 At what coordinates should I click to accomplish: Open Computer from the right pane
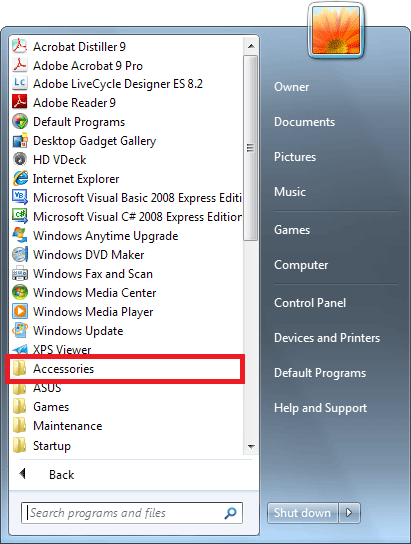click(x=301, y=265)
